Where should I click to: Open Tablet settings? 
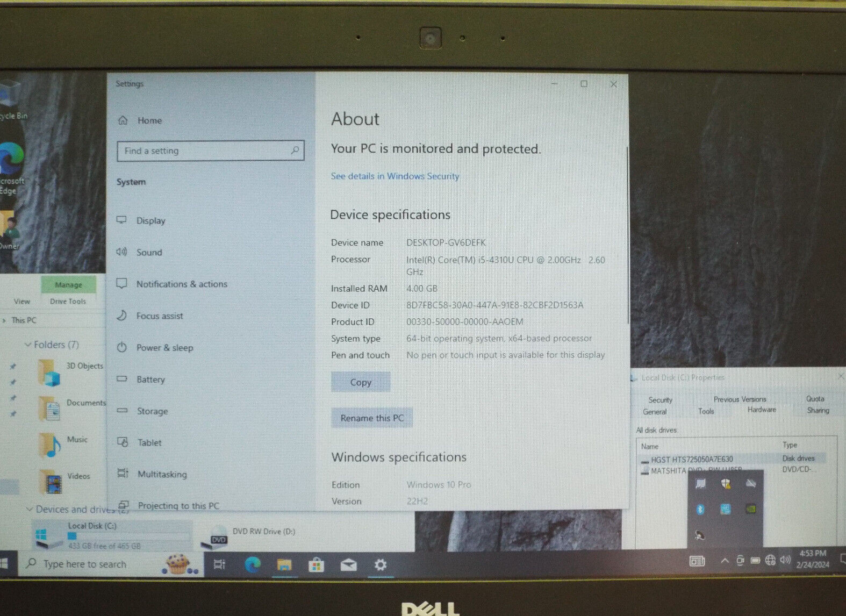pos(139,442)
